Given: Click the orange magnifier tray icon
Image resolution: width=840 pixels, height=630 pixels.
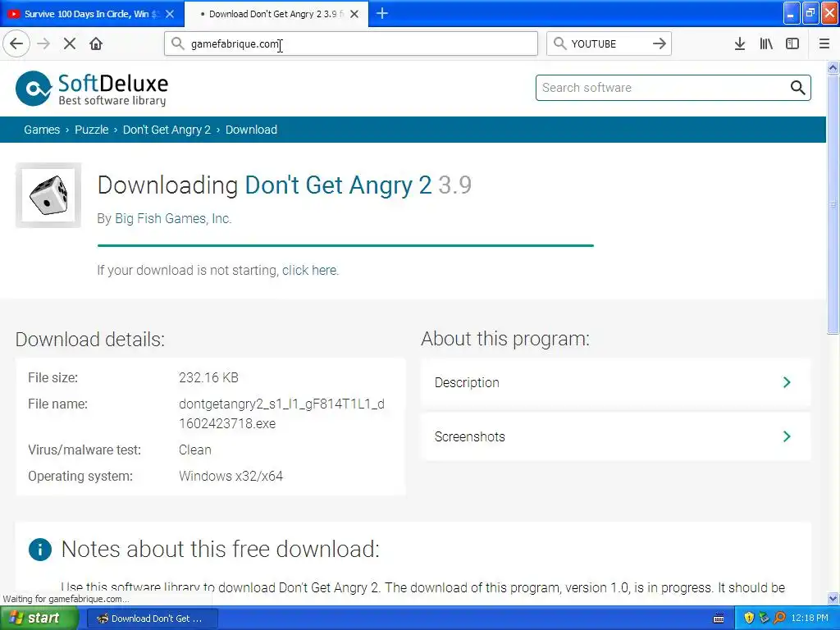Looking at the screenshot, I should 779,619.
